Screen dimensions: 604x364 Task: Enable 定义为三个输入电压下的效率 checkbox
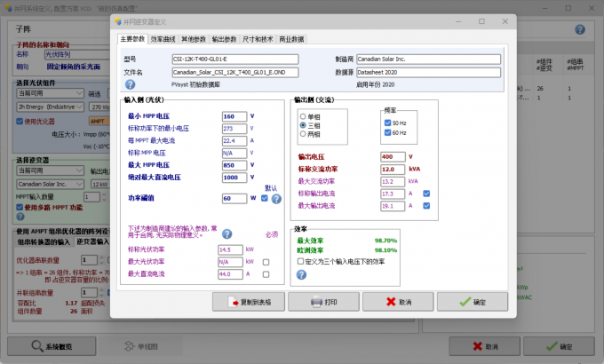[301, 262]
